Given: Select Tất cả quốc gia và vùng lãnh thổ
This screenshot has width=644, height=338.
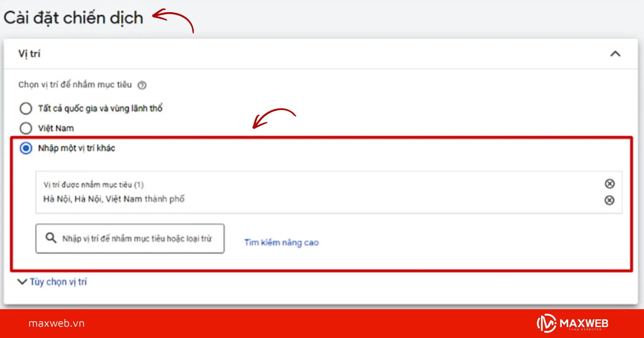Looking at the screenshot, I should [x=26, y=108].
